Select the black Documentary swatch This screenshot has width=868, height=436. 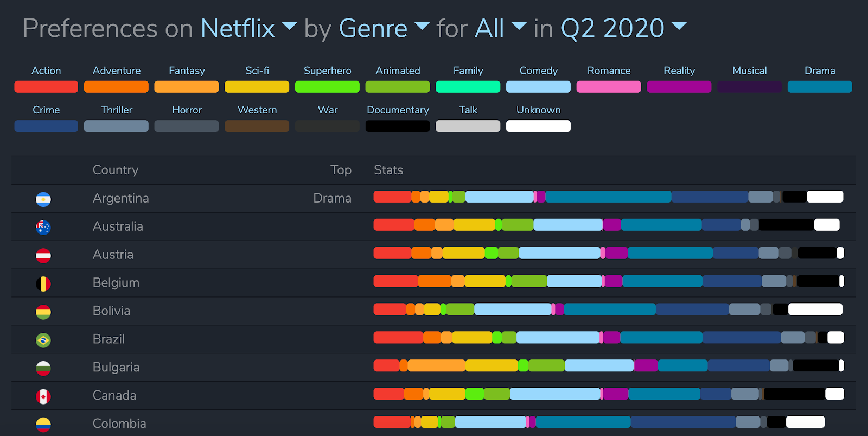[398, 126]
